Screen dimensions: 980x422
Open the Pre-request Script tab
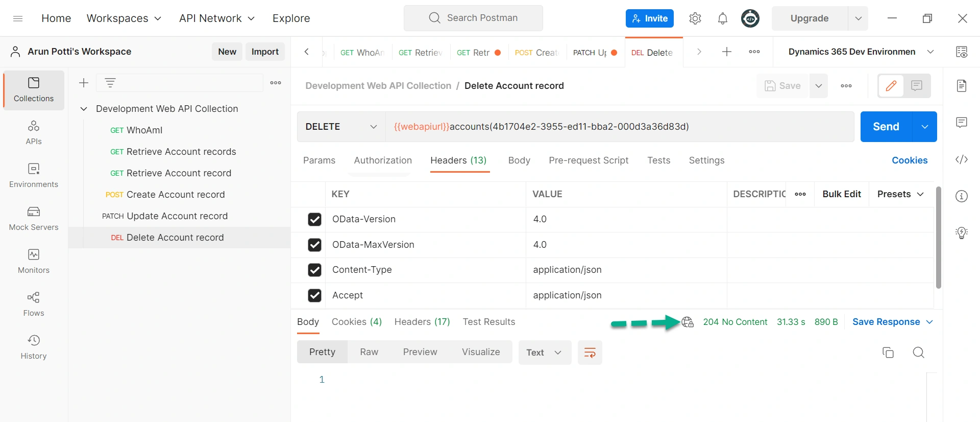[x=589, y=160]
